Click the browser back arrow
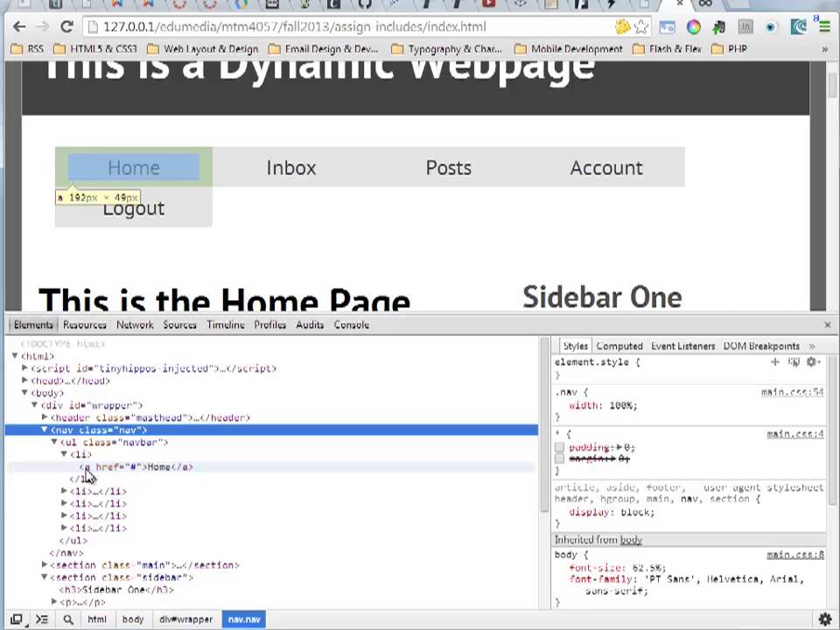The image size is (840, 630). [x=19, y=27]
